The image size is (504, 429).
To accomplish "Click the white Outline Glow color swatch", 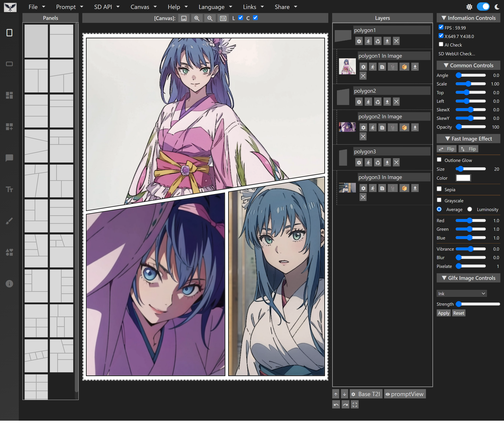I will click(463, 178).
